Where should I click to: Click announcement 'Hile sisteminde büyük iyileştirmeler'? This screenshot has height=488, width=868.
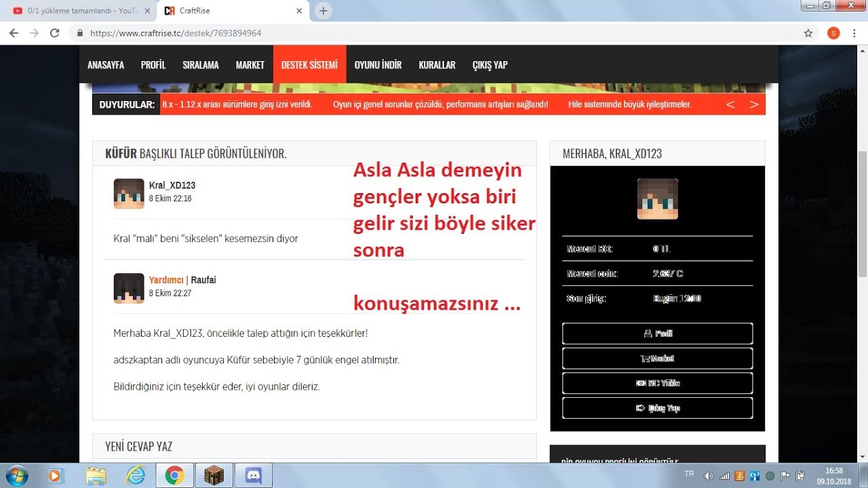click(630, 104)
